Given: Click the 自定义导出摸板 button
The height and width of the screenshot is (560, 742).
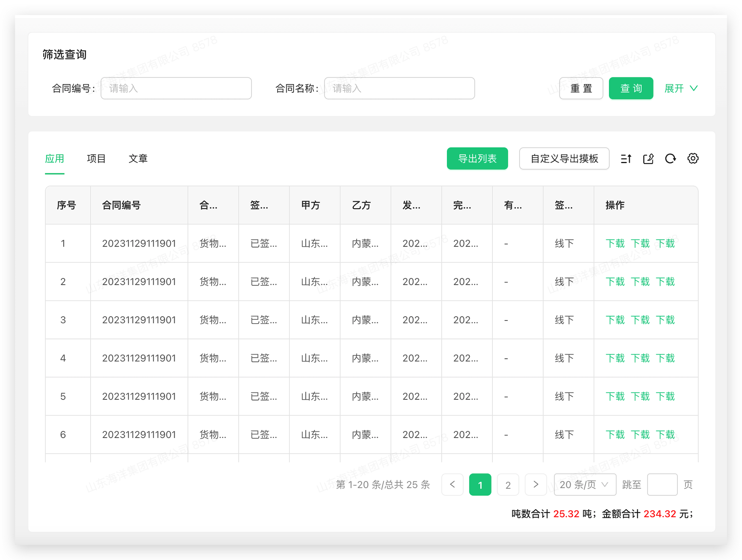Looking at the screenshot, I should point(564,159).
